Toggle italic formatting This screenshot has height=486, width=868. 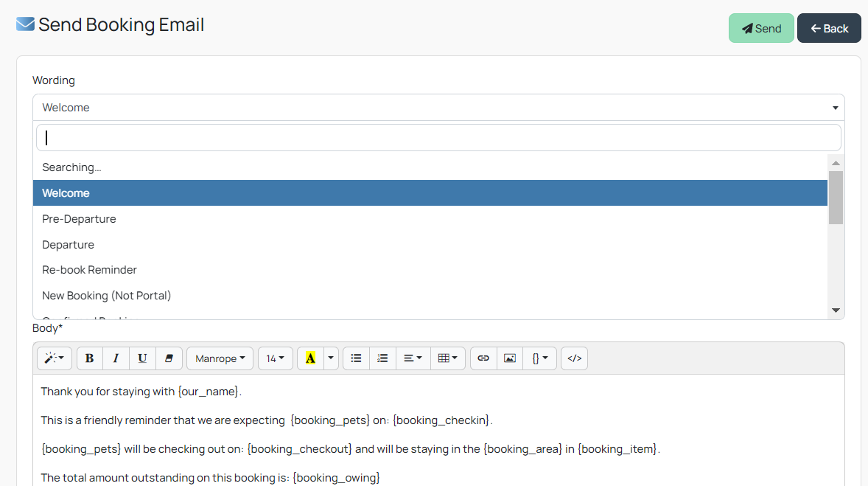point(116,358)
